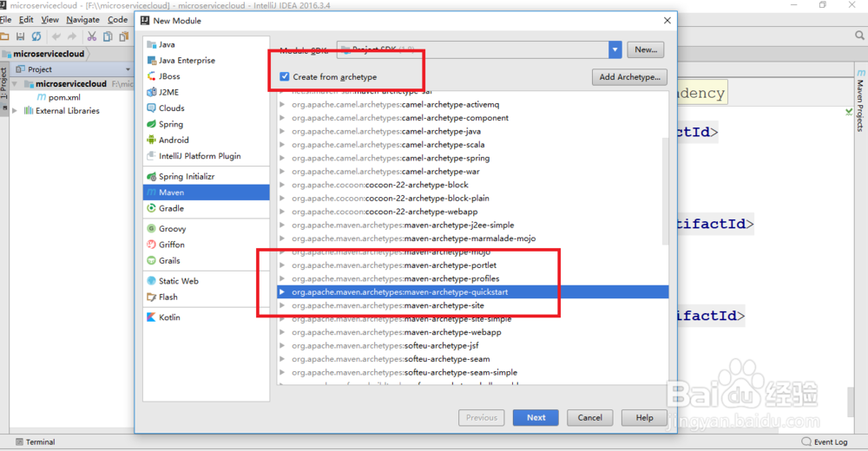Click Previous button in dialog
The height and width of the screenshot is (451, 868).
coord(481,418)
